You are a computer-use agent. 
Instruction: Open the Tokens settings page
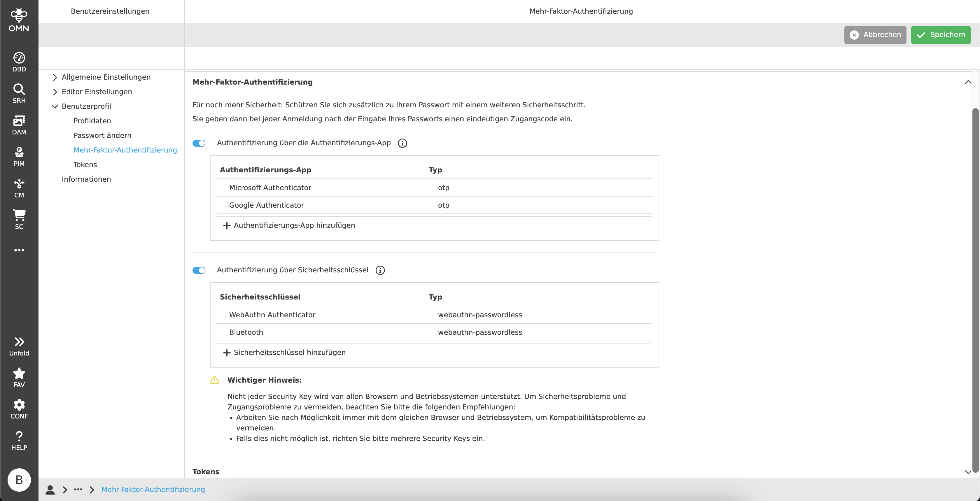pyautogui.click(x=85, y=164)
